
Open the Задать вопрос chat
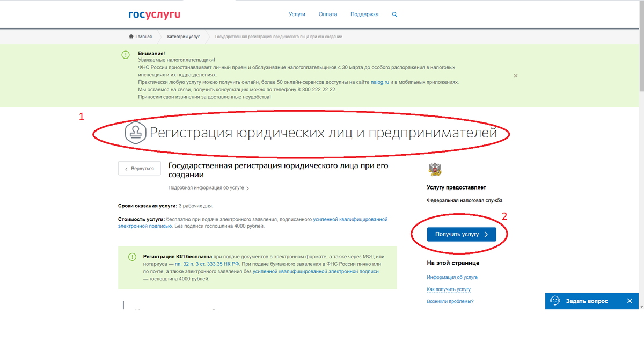[x=587, y=301]
